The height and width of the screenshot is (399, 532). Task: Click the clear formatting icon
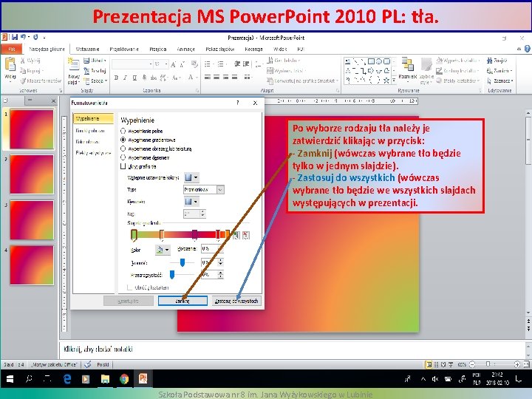[x=194, y=64]
